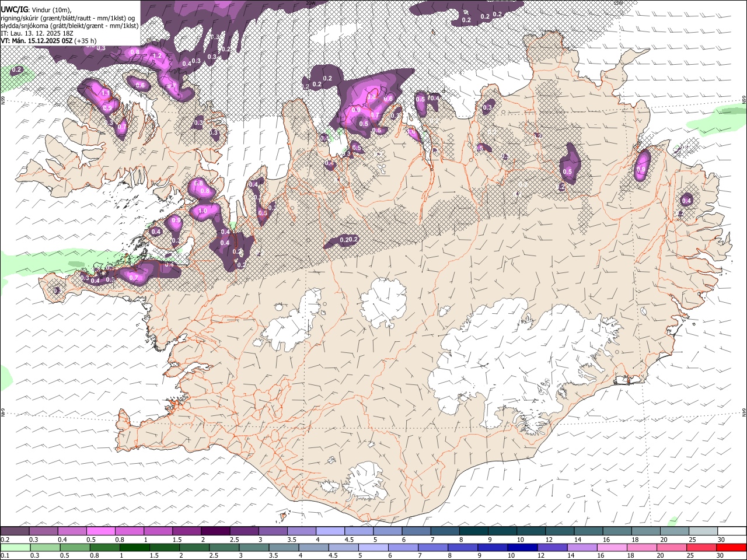
Task: Select bottom-row pink swatch between 18 and 20
Action: click(641, 547)
